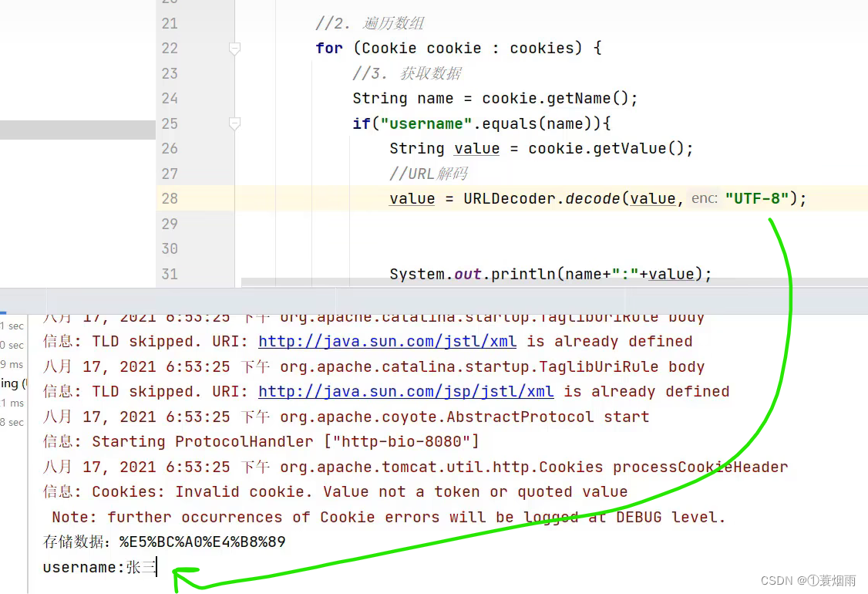Click the console line 存储数据: %E5%BC%A0%E4%B8%89
The width and height of the screenshot is (868, 594).
pos(164,542)
